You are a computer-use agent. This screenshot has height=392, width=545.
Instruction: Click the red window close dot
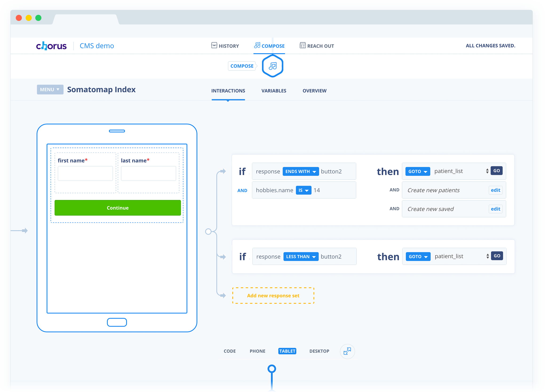point(19,18)
